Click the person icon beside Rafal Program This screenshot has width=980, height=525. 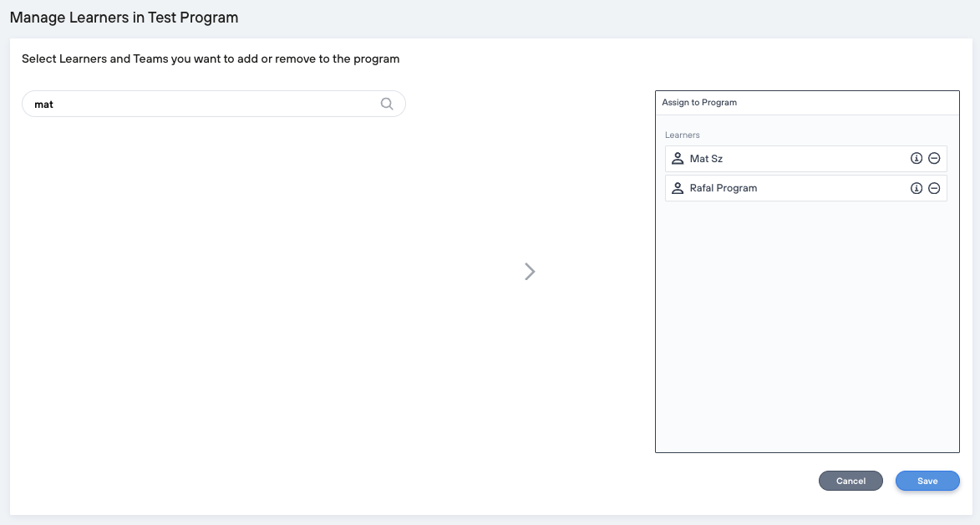678,188
